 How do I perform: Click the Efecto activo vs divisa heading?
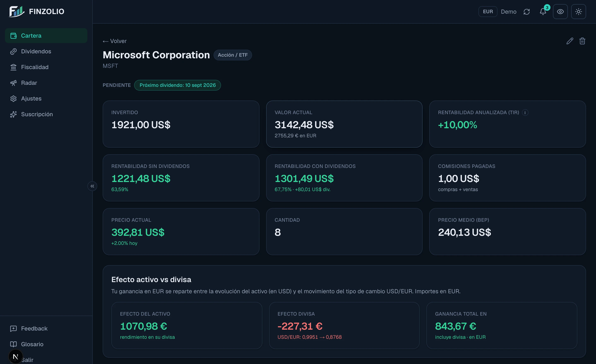[x=151, y=279]
